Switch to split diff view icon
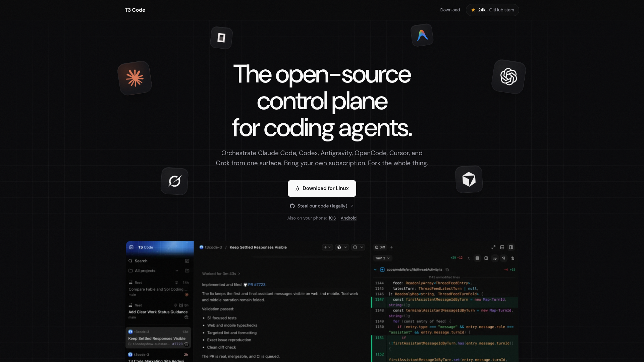Viewport: 644px width, 362px height. pos(486,258)
